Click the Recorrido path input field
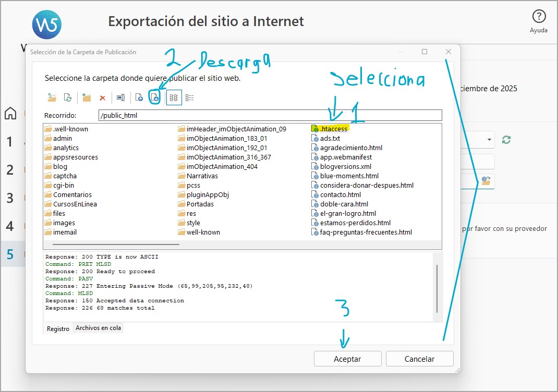Screen dimensions: 558x392 click(x=270, y=115)
